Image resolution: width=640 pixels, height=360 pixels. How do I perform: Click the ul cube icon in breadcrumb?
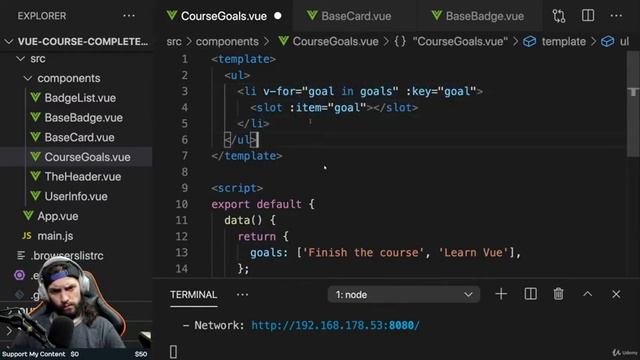click(607, 42)
